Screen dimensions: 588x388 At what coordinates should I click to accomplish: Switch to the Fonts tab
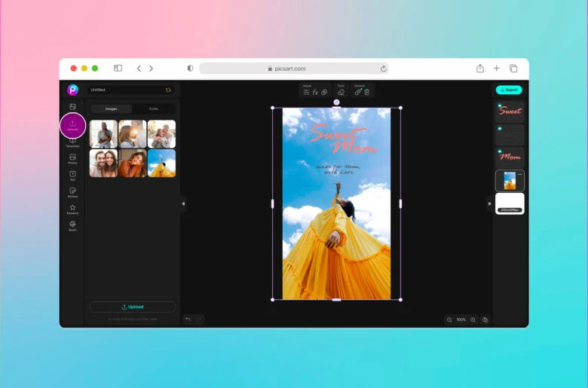pos(154,108)
